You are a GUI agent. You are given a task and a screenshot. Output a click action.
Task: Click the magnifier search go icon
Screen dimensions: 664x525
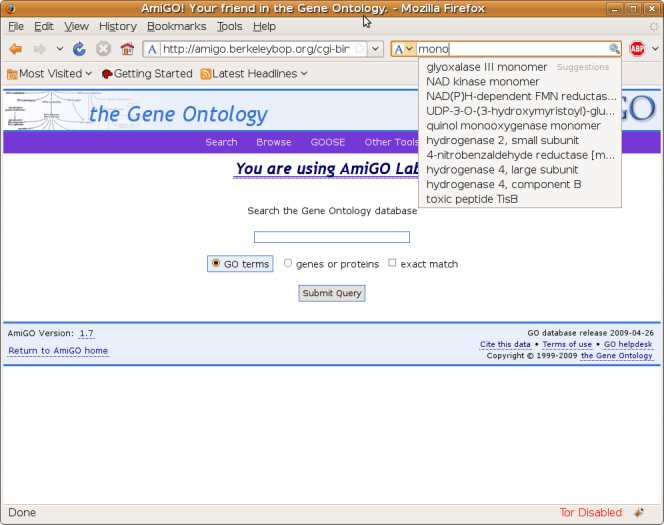pyautogui.click(x=614, y=49)
